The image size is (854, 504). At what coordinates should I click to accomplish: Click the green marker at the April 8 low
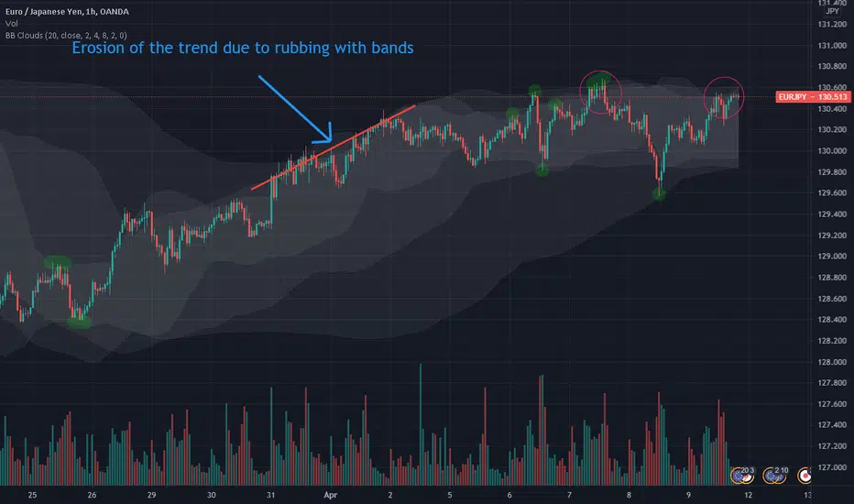coord(659,193)
